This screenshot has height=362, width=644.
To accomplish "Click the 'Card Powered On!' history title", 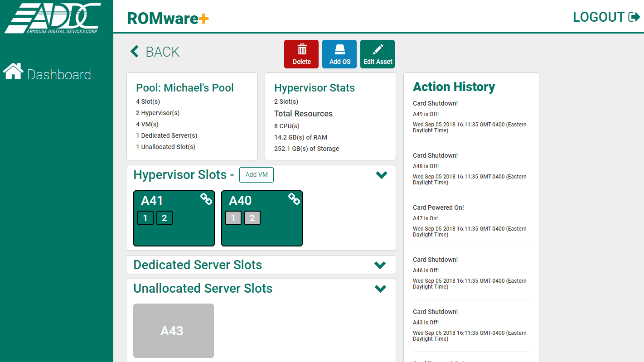I will click(x=438, y=208).
